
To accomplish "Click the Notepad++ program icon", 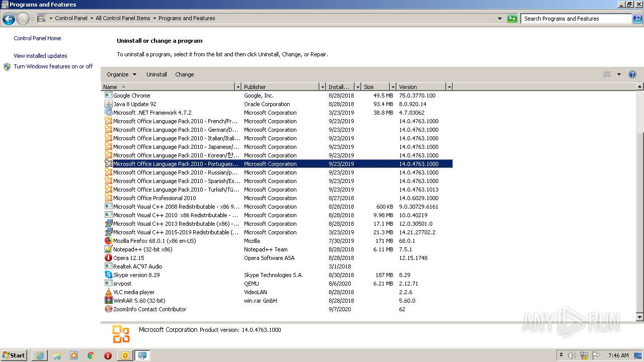I will tap(108, 249).
